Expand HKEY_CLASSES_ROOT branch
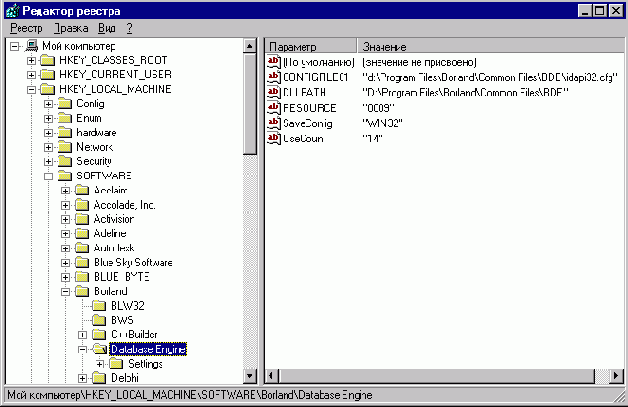Screen dimensions: 628x407 (31, 61)
